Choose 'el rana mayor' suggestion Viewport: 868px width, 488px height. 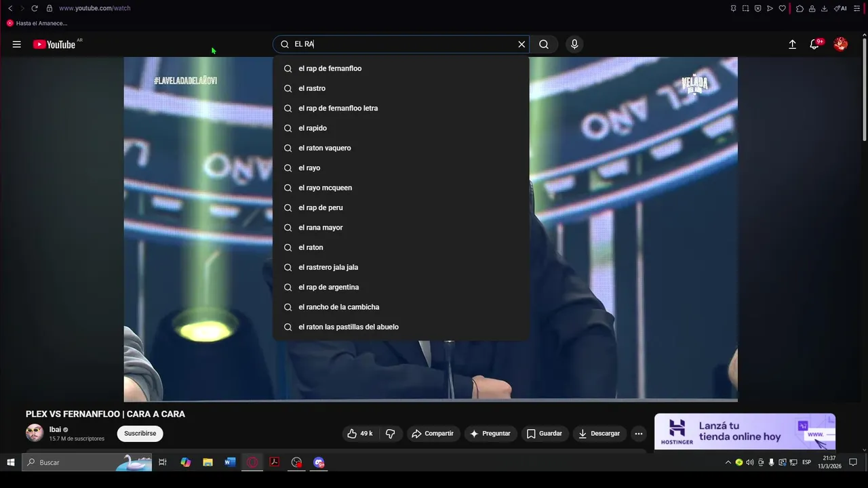click(401, 228)
